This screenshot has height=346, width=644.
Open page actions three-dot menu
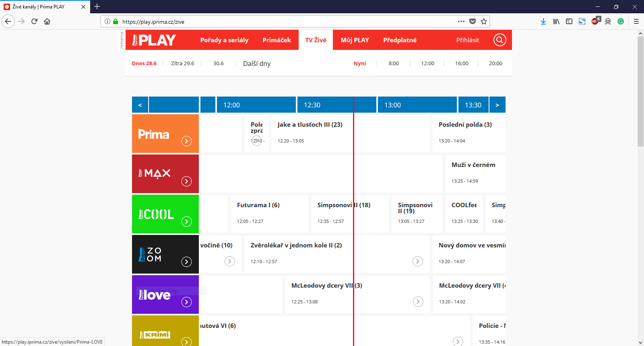click(x=461, y=21)
